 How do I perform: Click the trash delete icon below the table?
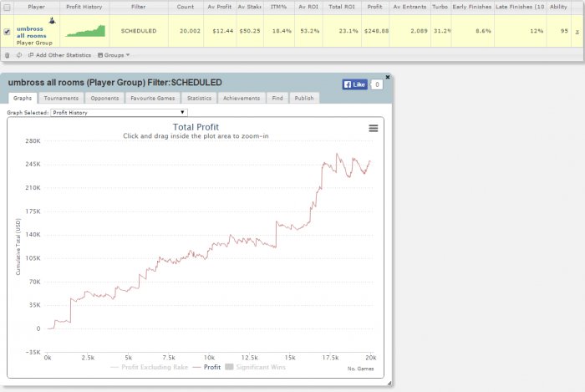tap(7, 55)
